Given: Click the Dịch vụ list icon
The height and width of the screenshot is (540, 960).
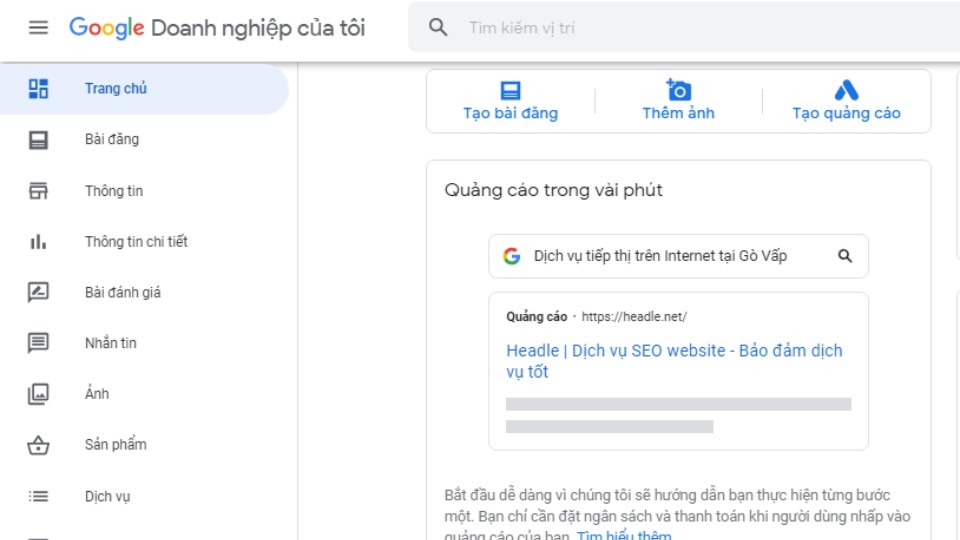Looking at the screenshot, I should coord(38,496).
